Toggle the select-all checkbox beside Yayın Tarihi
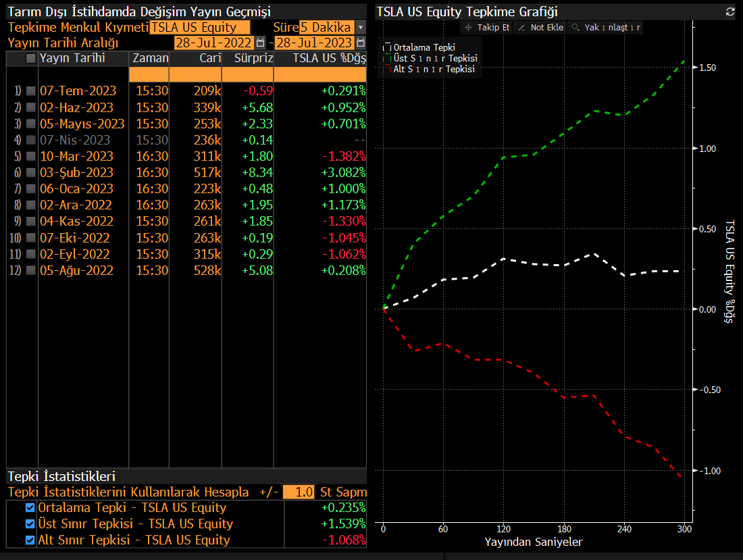This screenshot has height=560, width=743. (31, 58)
